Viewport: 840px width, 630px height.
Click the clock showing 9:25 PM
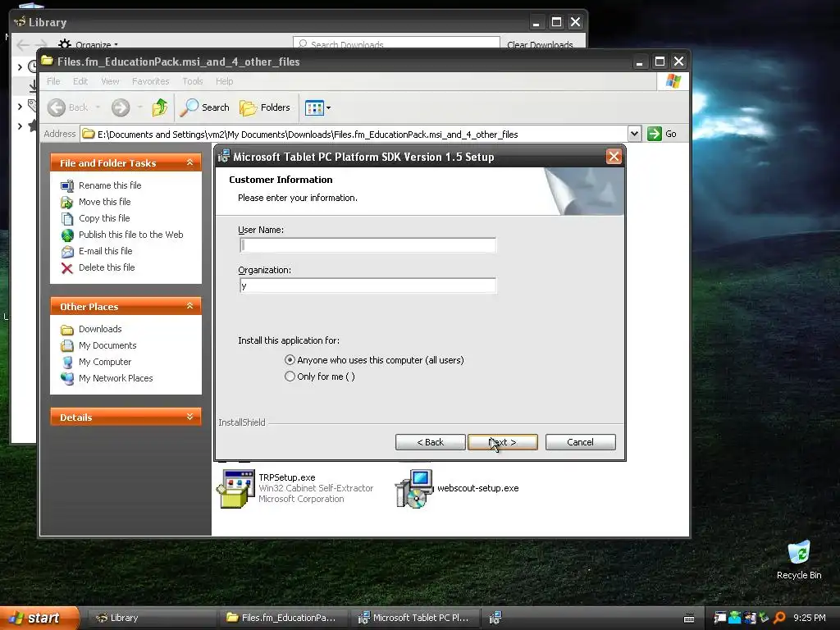[810, 618]
